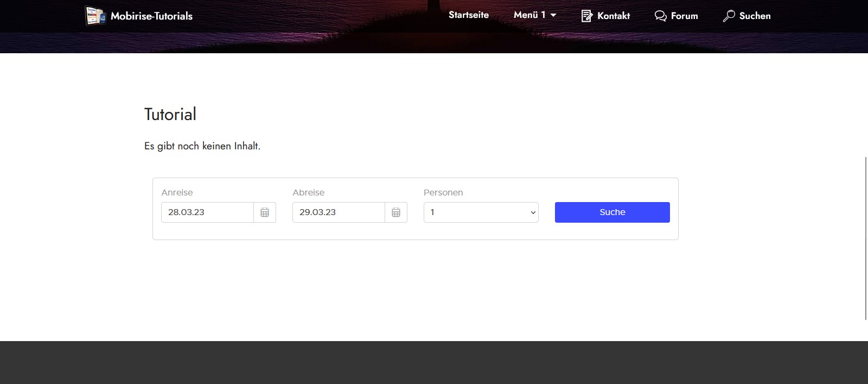Click the Mobirise-Tutorials logo icon

click(95, 16)
